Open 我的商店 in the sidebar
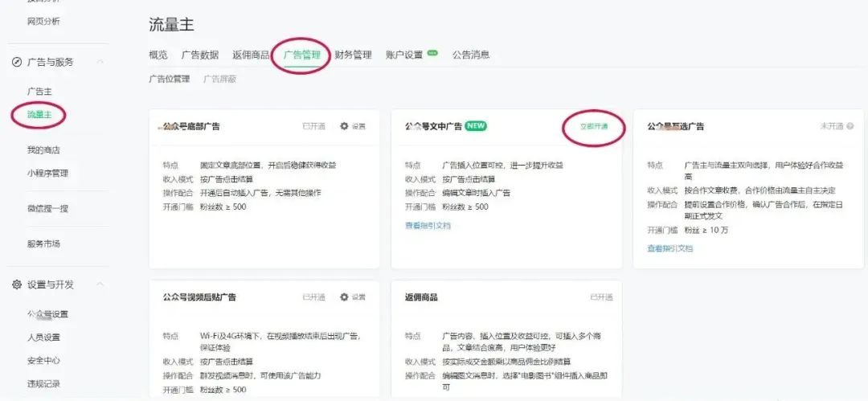This screenshot has height=401, width=868. pyautogui.click(x=43, y=150)
